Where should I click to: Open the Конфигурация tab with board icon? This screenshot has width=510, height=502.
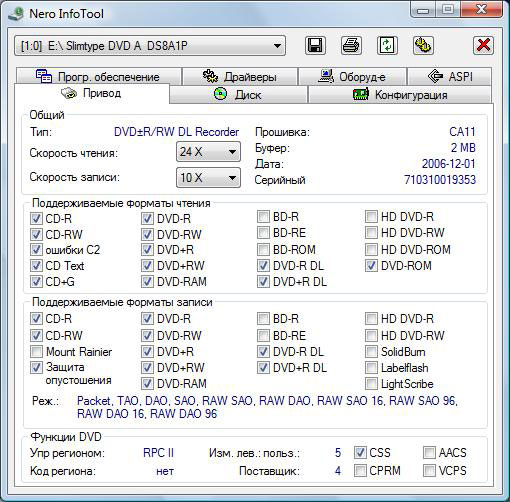click(x=400, y=95)
